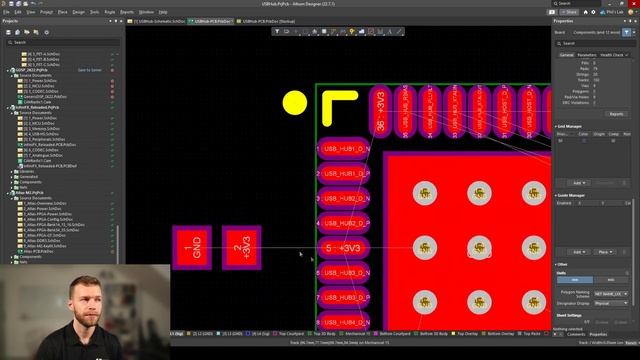Click the Guide Manager Add button
This screenshot has height=360, width=640.
tap(579, 252)
